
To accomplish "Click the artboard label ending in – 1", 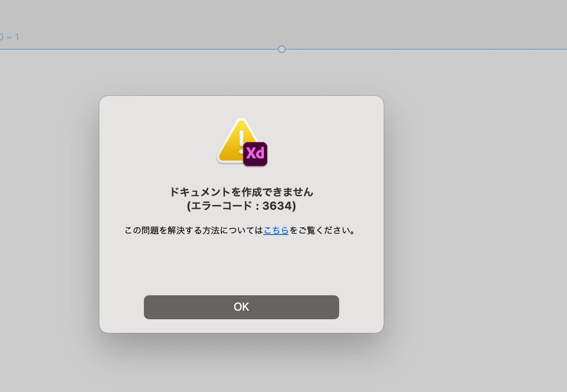I will pos(9,37).
